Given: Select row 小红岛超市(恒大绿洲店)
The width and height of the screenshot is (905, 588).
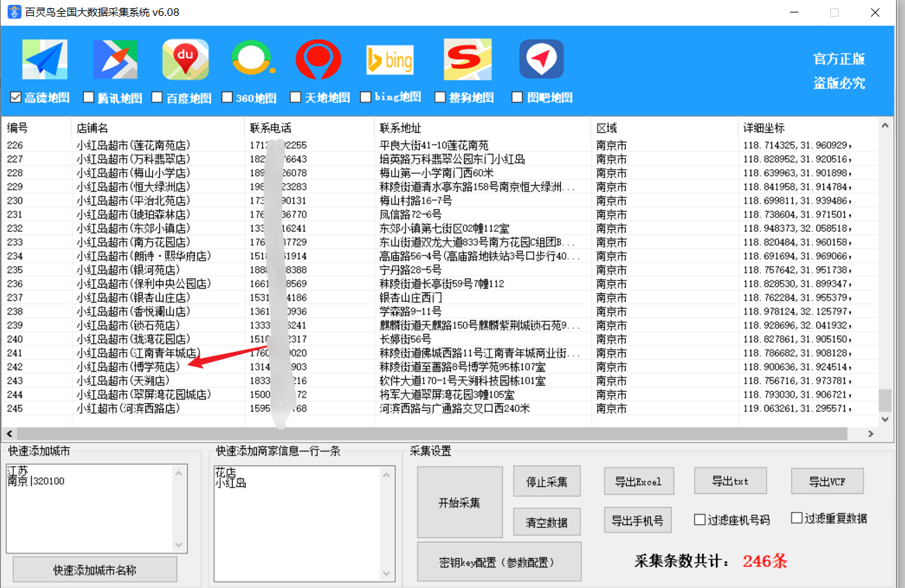Looking at the screenshot, I should pos(439,187).
